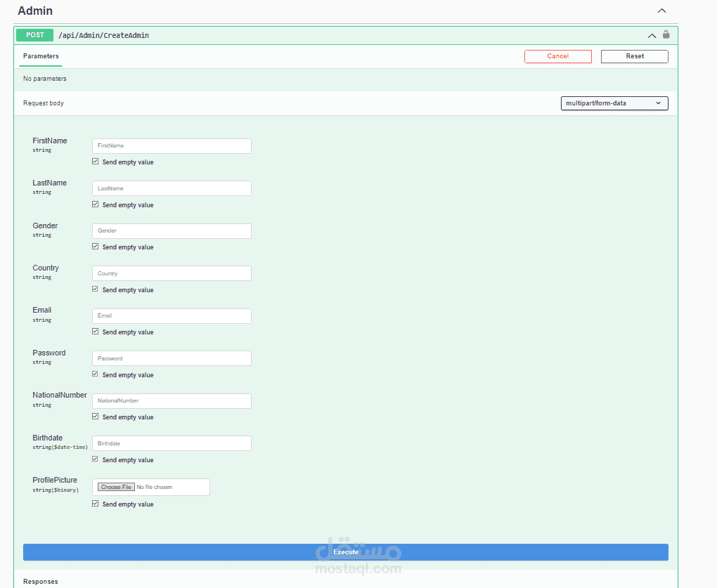717x588 pixels.
Task: Focus the NationalNumber input field
Action: tap(172, 401)
